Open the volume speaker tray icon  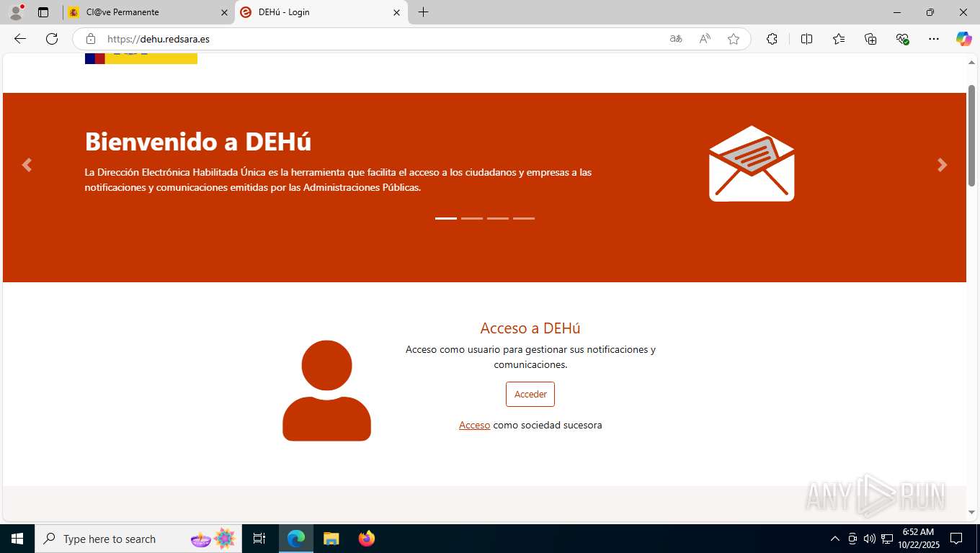click(x=870, y=539)
